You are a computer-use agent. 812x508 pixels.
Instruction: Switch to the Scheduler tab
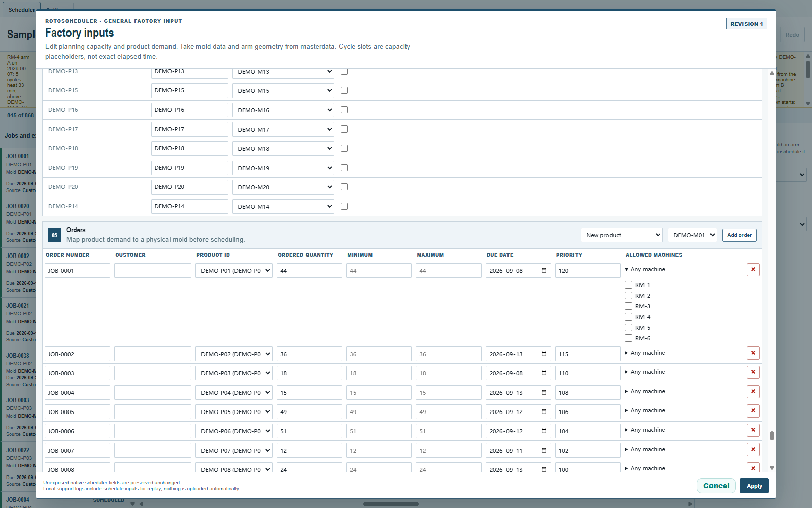pyautogui.click(x=21, y=10)
